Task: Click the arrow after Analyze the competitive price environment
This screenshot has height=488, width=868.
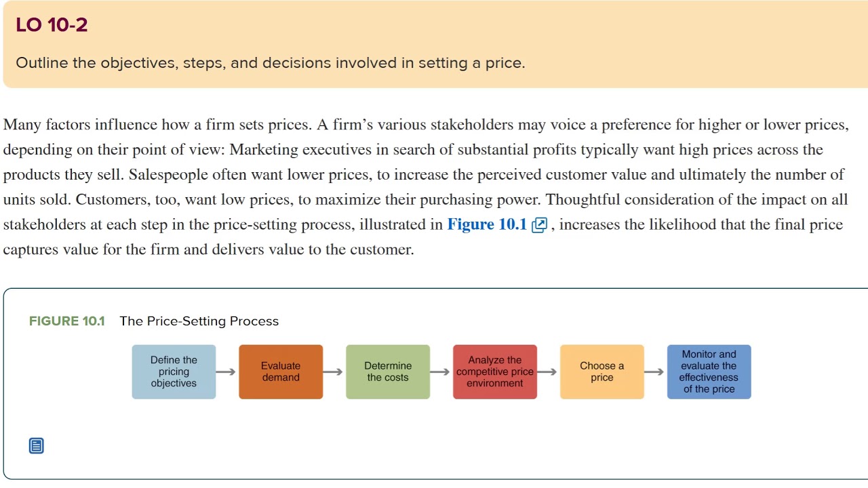Action: (x=548, y=372)
